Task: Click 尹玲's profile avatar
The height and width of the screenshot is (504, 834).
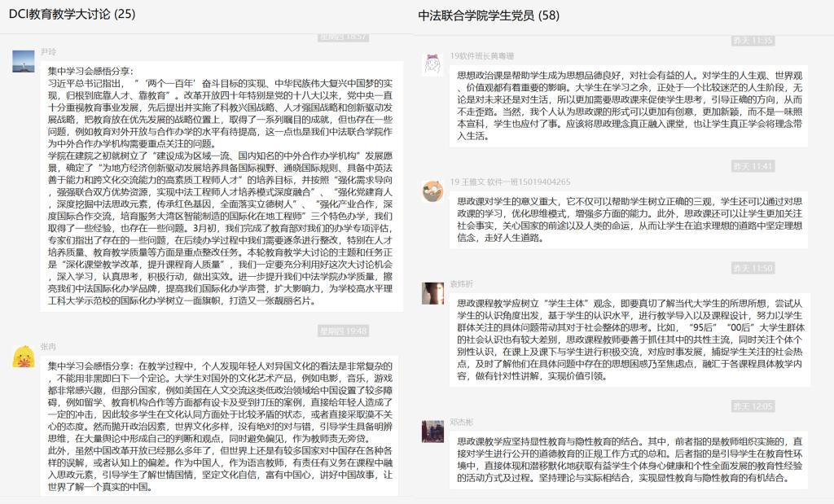Action: tap(24, 60)
